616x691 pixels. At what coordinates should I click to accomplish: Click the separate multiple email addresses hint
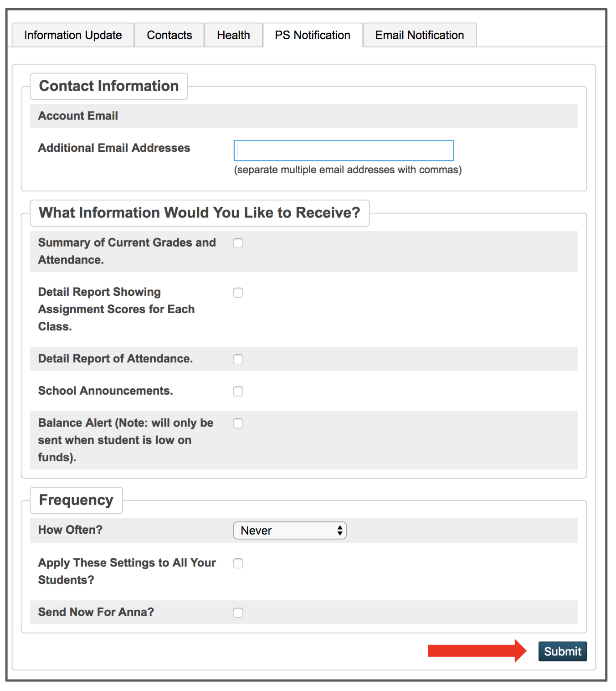(x=348, y=170)
